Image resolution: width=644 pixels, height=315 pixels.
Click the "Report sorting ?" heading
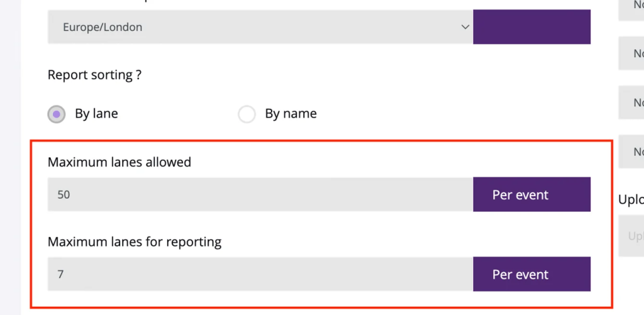94,75
